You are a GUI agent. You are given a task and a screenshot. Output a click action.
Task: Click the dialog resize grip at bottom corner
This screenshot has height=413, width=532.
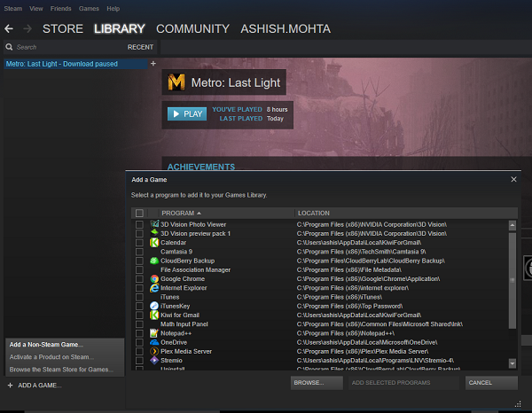(x=518, y=404)
